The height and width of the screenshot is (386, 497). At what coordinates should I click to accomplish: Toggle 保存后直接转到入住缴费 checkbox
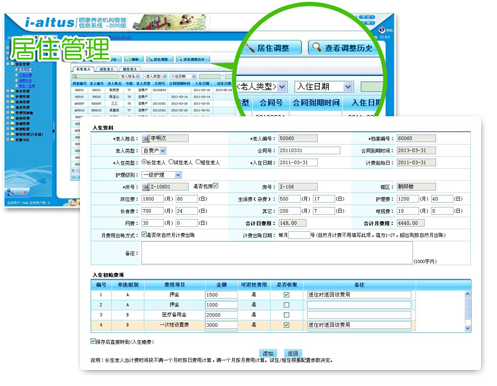93,341
